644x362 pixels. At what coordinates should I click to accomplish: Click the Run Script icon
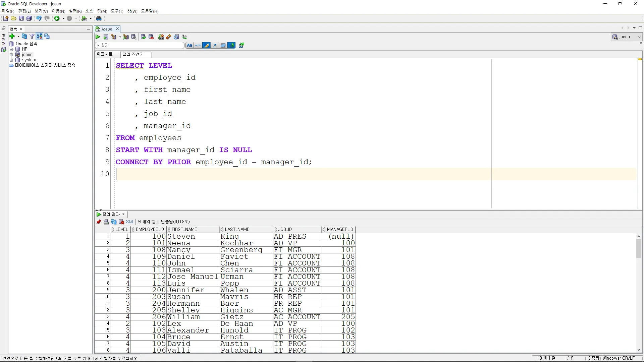pos(106,37)
